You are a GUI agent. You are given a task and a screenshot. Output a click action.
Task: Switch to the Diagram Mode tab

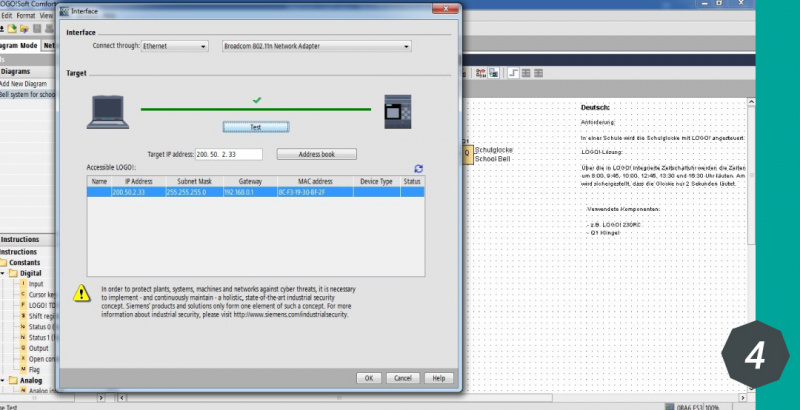click(18, 45)
